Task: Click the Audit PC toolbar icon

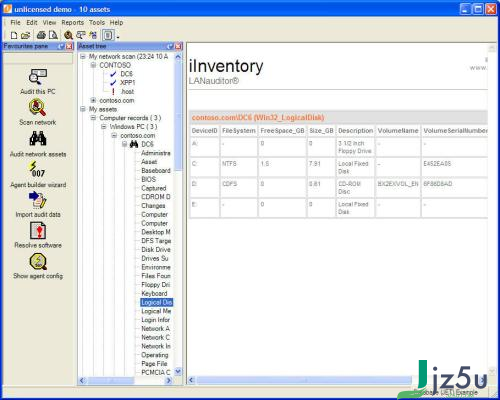Action: tap(81, 35)
